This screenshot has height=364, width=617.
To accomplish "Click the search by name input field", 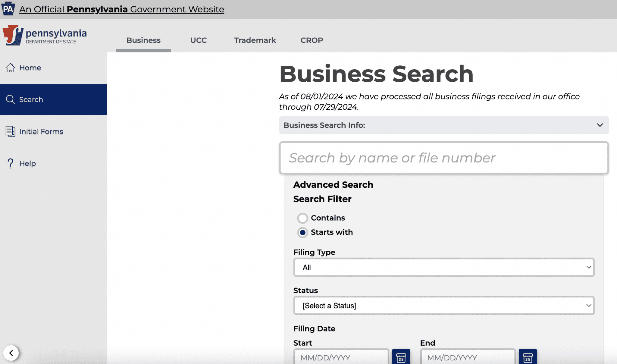I will coord(443,158).
